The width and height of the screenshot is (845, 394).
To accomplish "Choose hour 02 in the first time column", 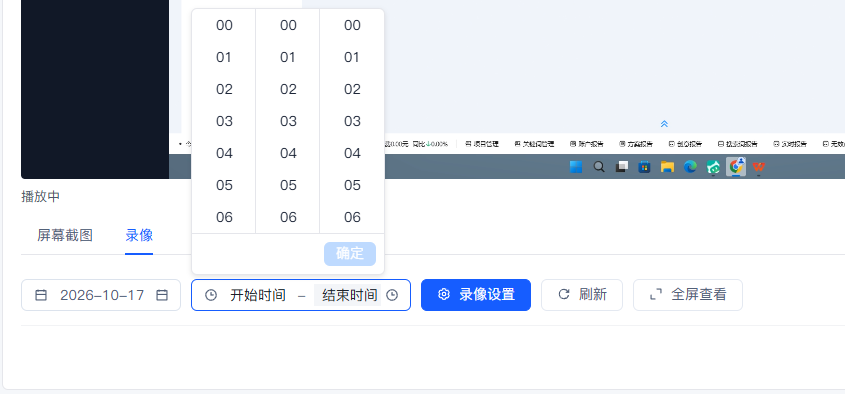I will 224,89.
